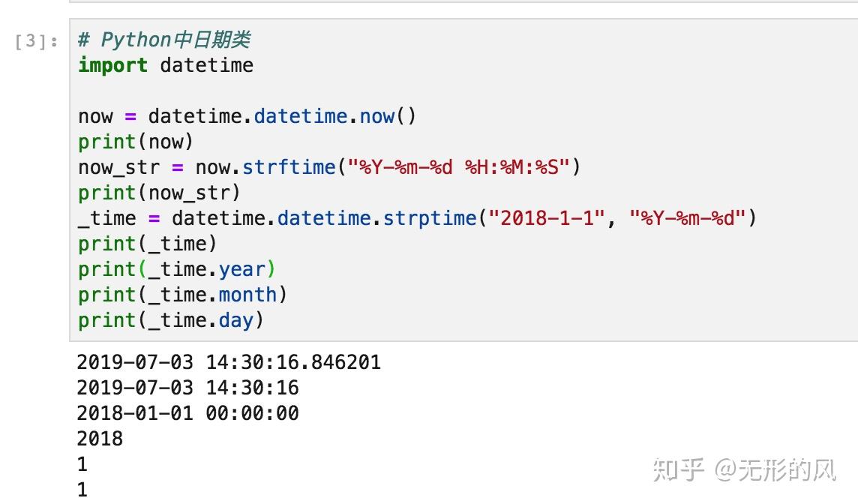Click the output line 2018-01-01 00:00:00
This screenshot has height=504, width=858.
tap(187, 413)
